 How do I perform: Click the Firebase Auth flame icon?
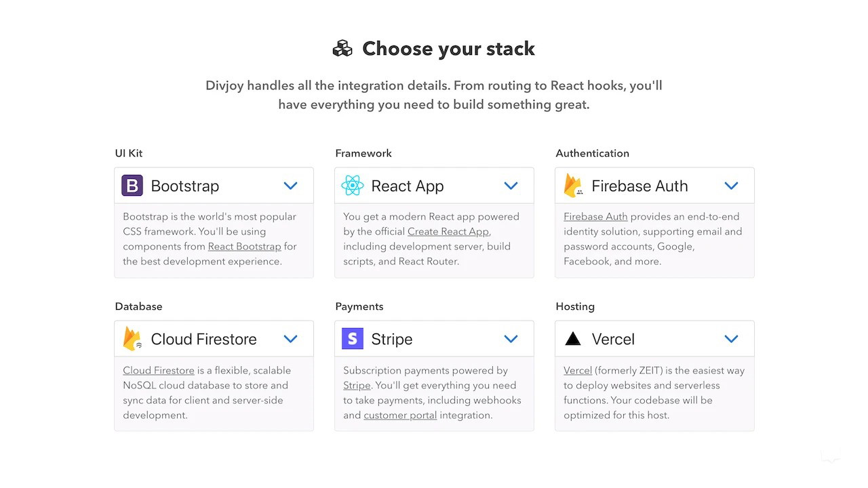pos(573,186)
